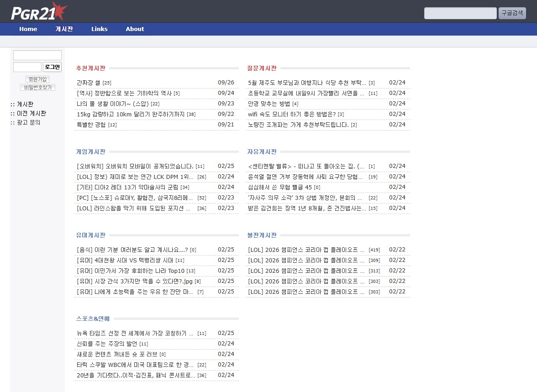The width and height of the screenshot is (537, 392).
Task: Open post '윤석열 절연 거부 장동혁에 사퇴 요구한'
Action: pos(305,177)
